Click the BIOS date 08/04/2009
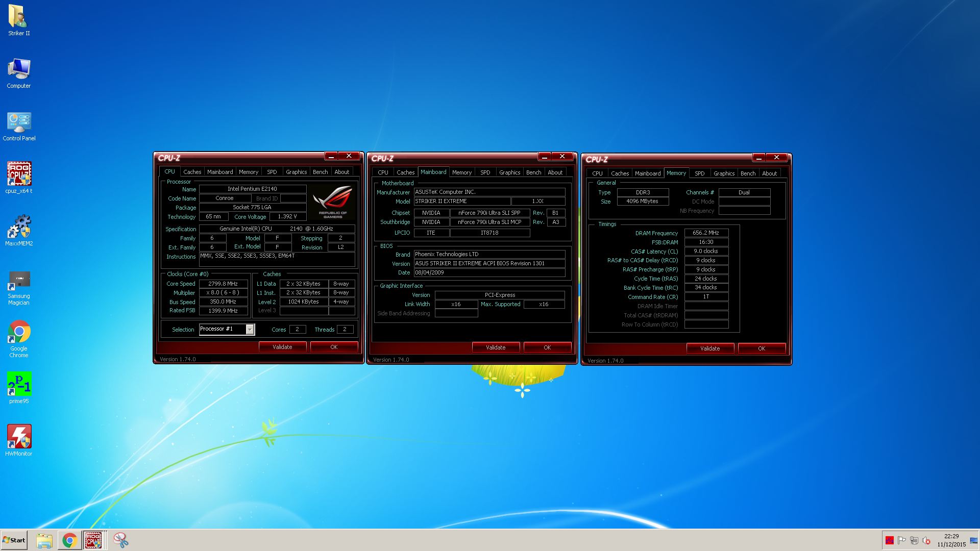Image resolution: width=980 pixels, height=551 pixels. [x=489, y=272]
